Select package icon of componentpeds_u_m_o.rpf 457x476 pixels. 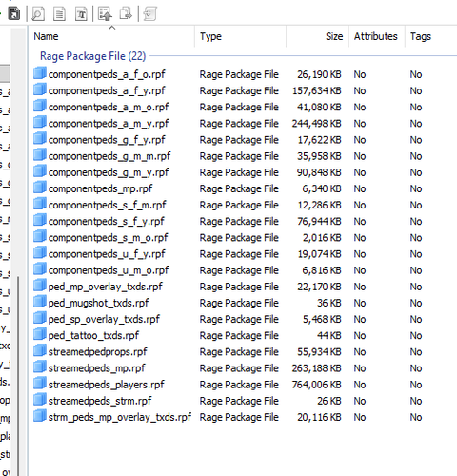coord(40,269)
